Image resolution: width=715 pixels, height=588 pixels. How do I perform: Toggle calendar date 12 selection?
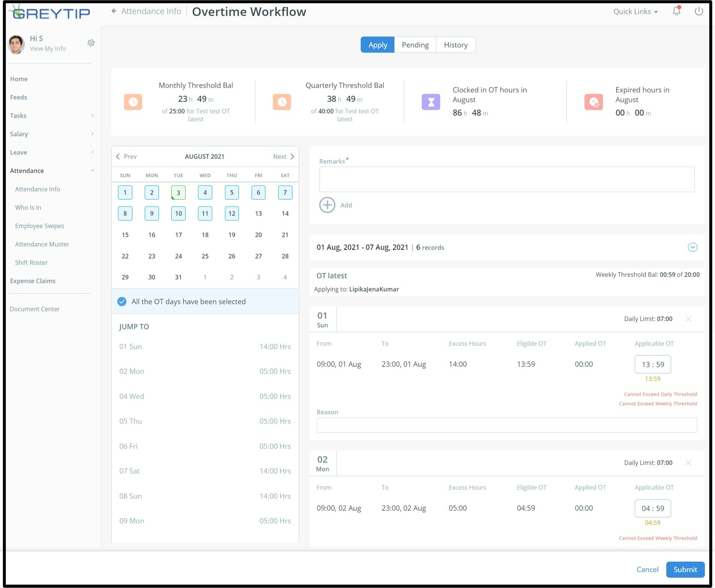232,213
